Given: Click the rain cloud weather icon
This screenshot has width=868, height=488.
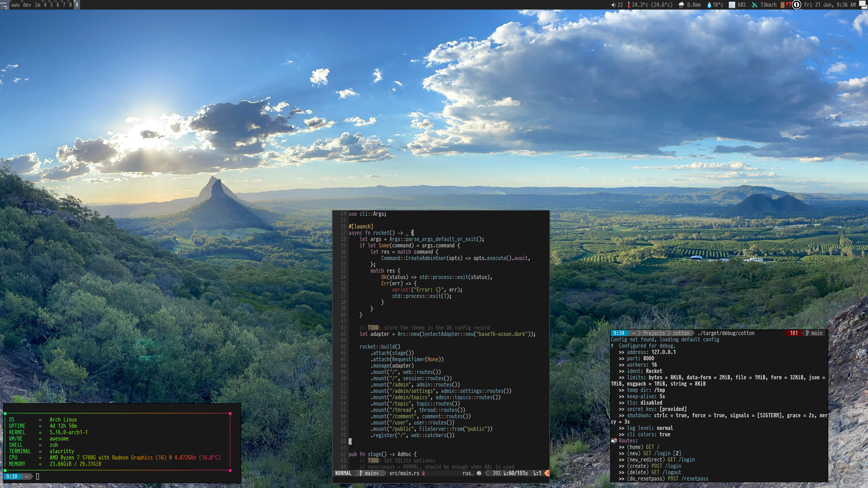Looking at the screenshot, I should tap(681, 5).
